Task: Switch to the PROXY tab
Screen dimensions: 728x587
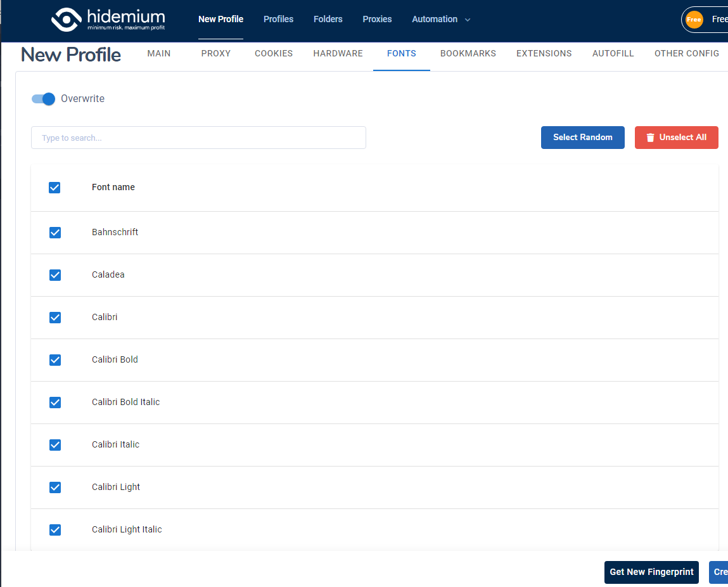Action: tap(215, 54)
